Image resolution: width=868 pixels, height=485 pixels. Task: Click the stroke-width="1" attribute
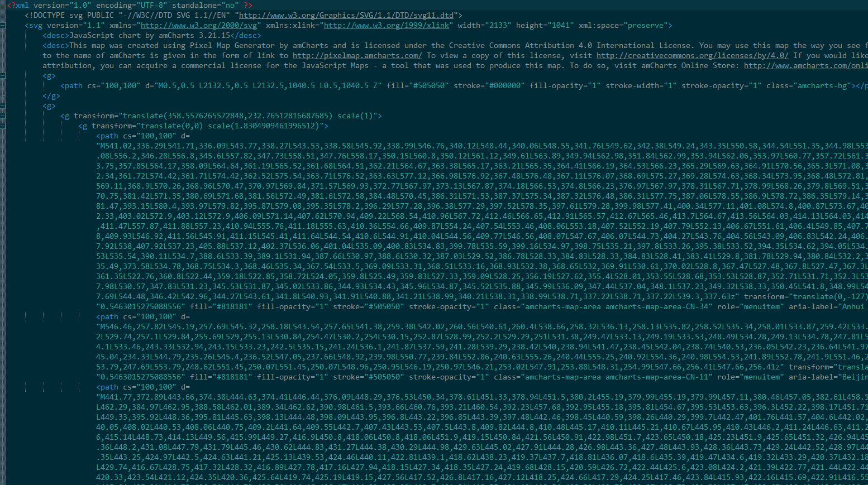(641, 85)
